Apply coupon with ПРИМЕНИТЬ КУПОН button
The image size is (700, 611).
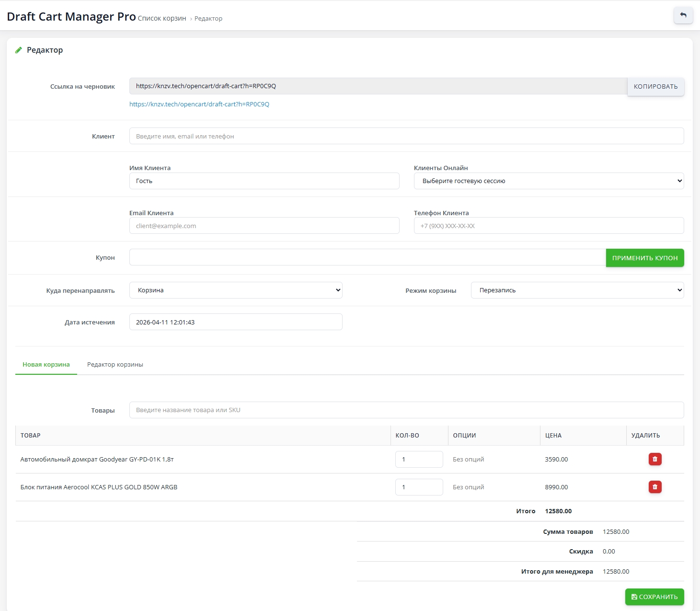point(644,258)
